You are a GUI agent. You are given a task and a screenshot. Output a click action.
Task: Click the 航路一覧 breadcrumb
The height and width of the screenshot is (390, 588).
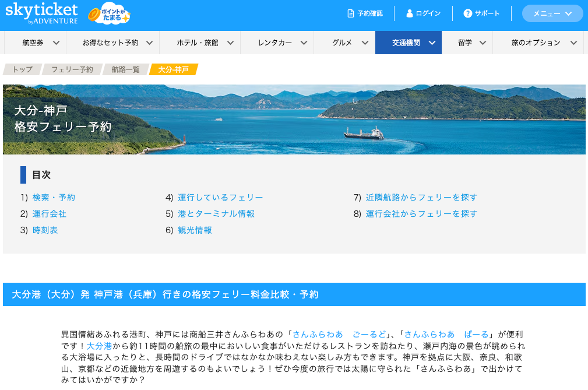click(x=125, y=69)
